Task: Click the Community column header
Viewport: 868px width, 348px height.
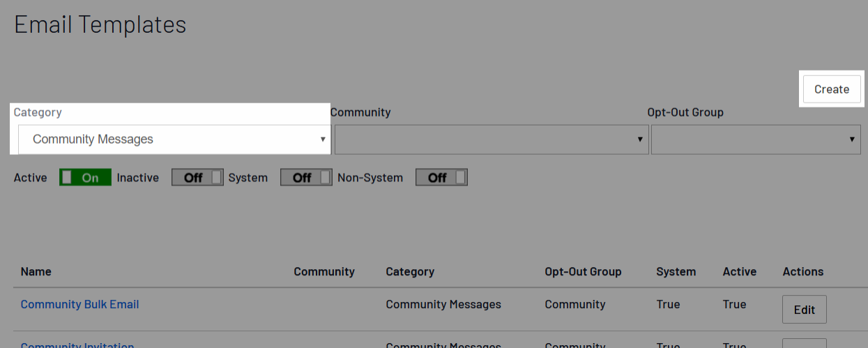Action: pyautogui.click(x=324, y=271)
